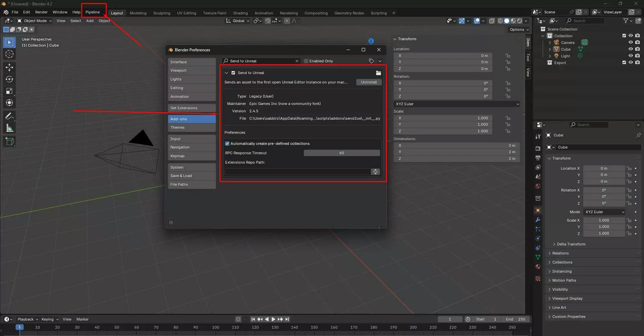
Task: Uninstall the Send to Unreal add-on
Action: [x=369, y=82]
